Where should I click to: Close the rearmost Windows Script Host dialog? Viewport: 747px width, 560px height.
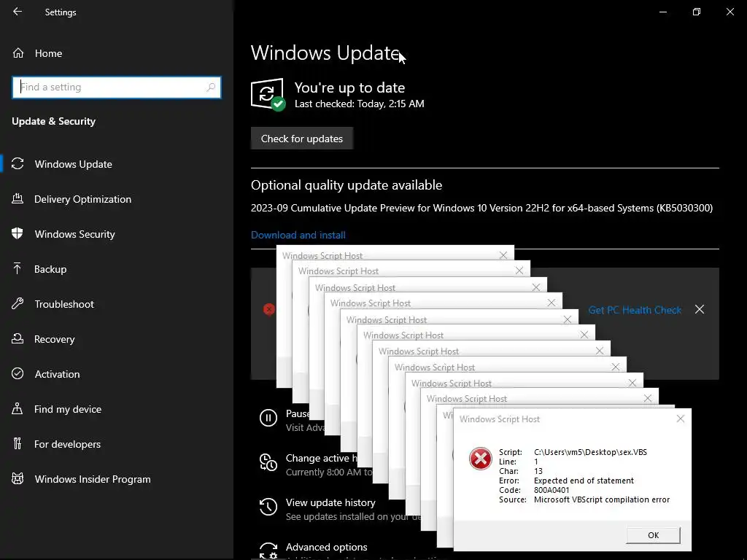[x=503, y=255]
